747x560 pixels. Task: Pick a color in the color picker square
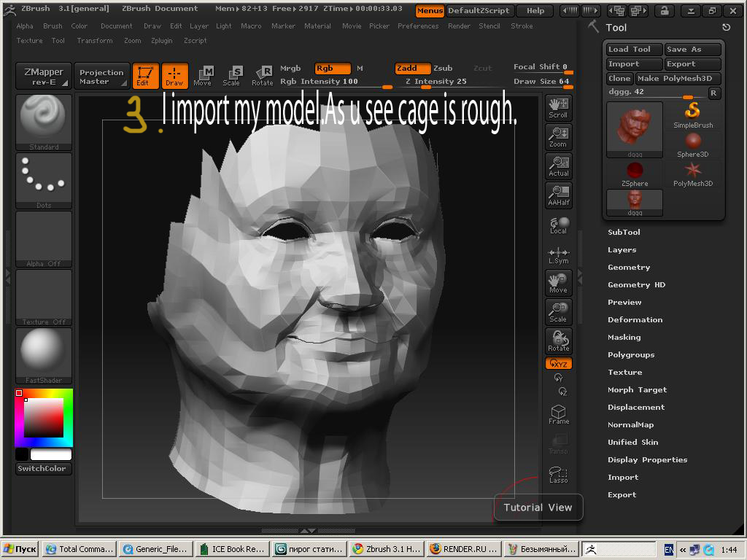coord(44,418)
